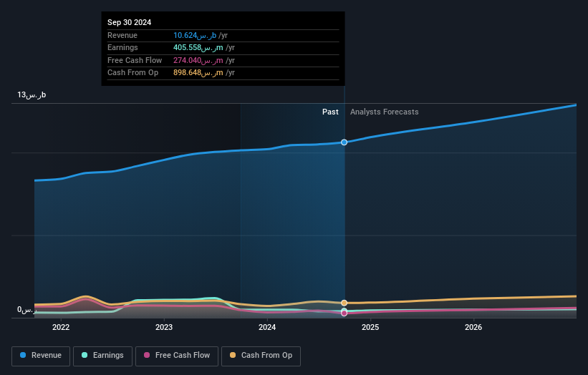Click the 2024 x-axis label
588x375 pixels.
[267, 328]
